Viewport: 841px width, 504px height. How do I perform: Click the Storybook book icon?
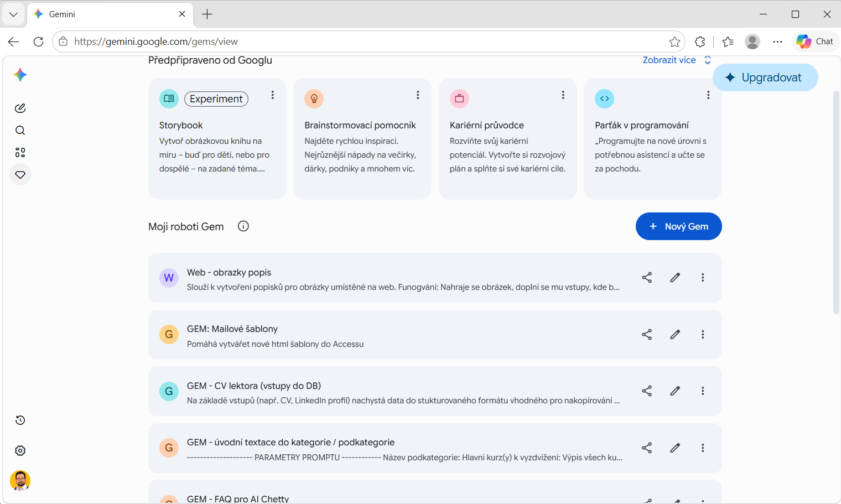[x=169, y=99]
